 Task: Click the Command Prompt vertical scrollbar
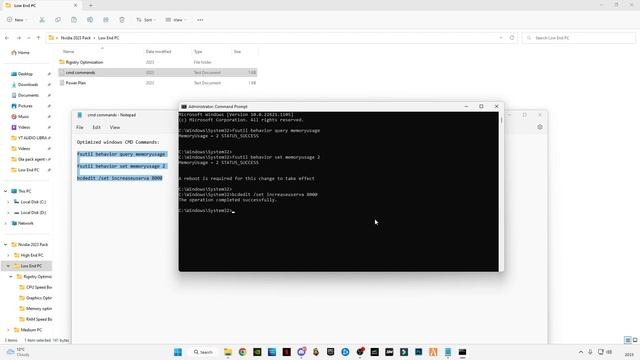click(501, 191)
